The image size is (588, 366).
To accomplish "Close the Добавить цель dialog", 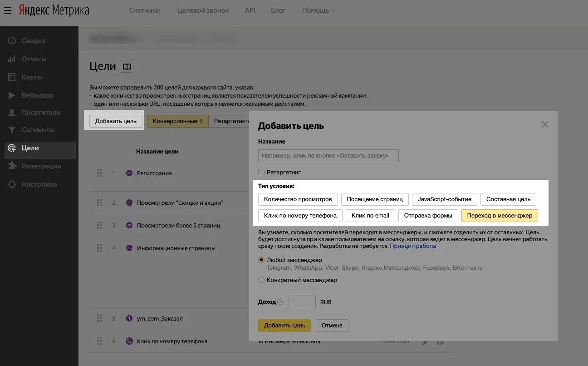I will tap(545, 124).
